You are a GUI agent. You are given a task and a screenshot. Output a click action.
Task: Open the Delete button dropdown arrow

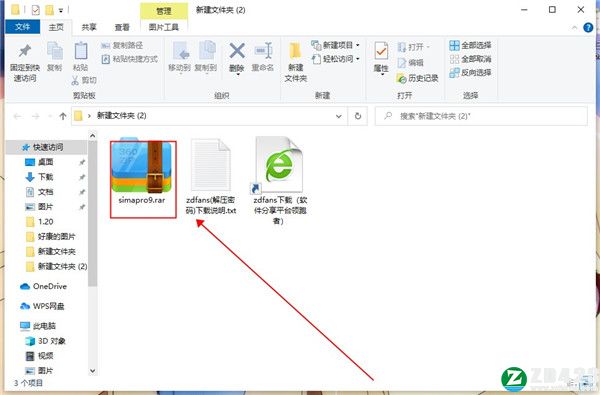(x=238, y=75)
